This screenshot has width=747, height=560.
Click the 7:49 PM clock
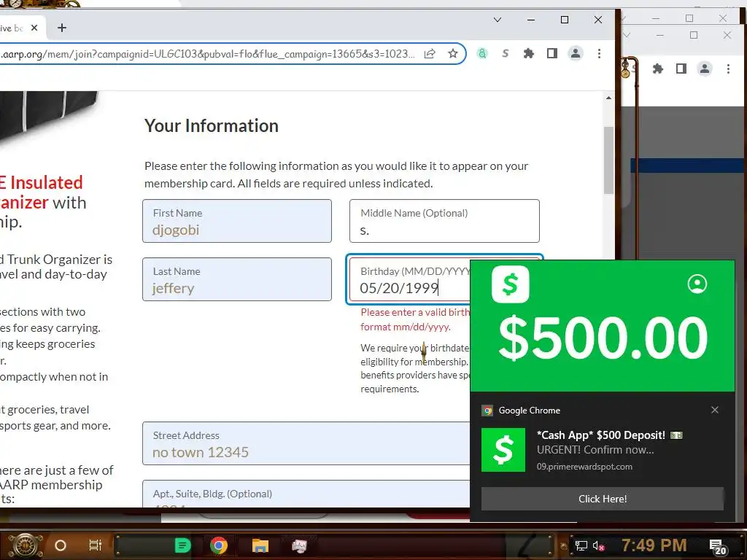(654, 545)
